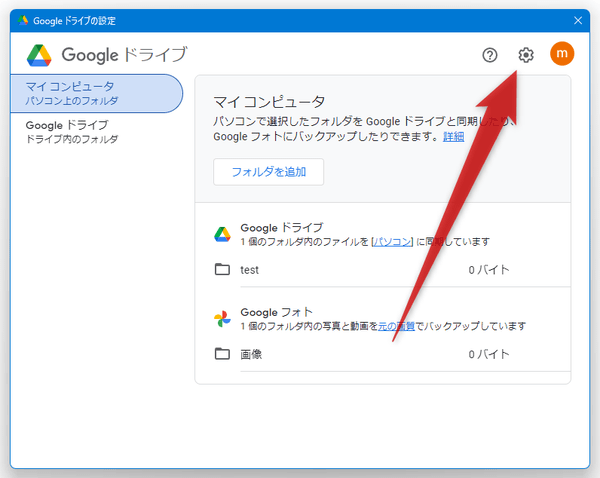Viewport: 600px width, 478px height.
Task: Click the folder icon beside 画像
Action: tap(222, 354)
